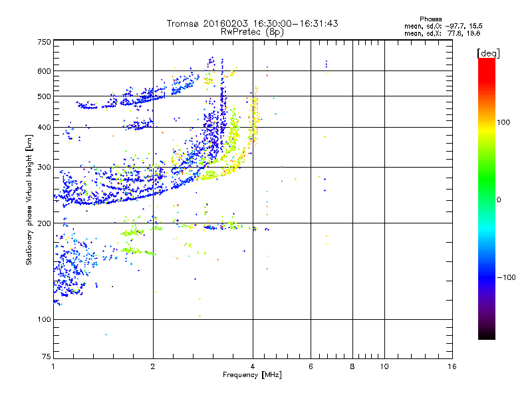Click the x-axis tick label "2"

(153, 366)
